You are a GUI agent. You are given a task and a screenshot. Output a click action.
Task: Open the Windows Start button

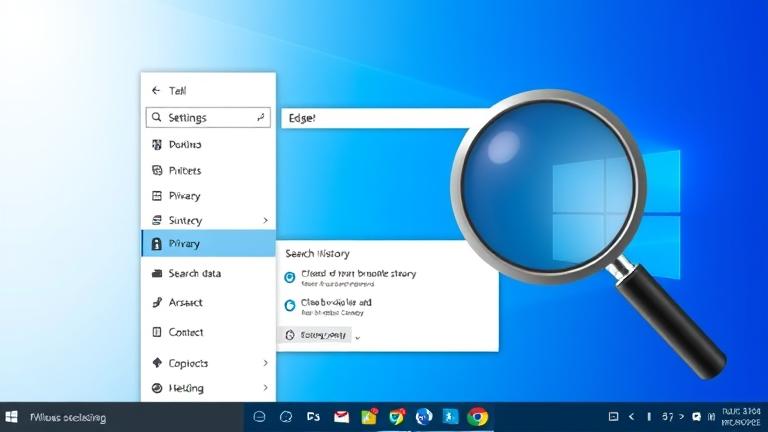click(x=11, y=417)
